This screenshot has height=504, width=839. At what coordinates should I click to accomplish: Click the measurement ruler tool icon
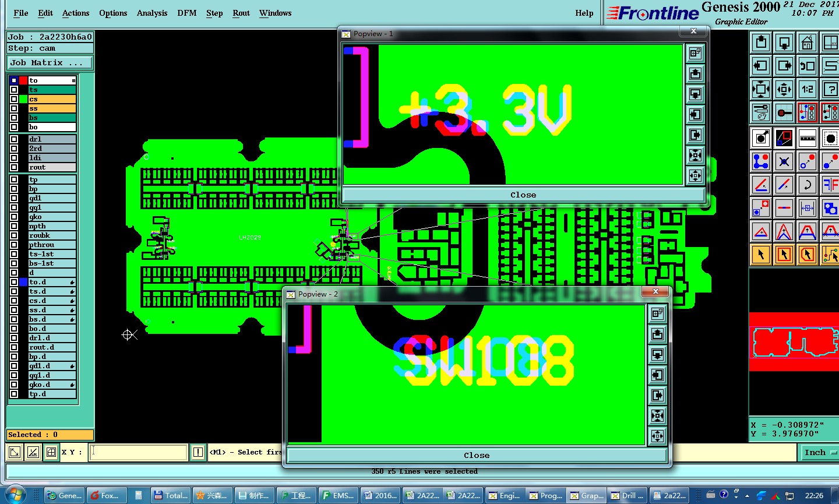(808, 138)
